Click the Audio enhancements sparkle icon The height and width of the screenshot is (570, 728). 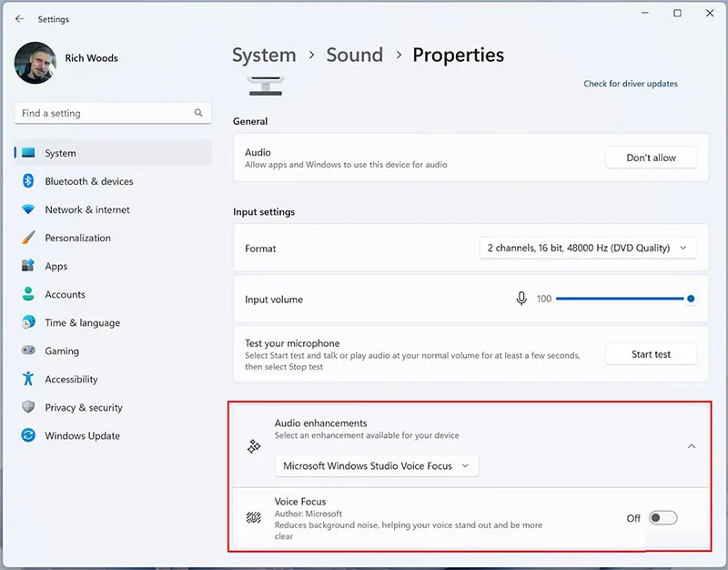point(254,446)
